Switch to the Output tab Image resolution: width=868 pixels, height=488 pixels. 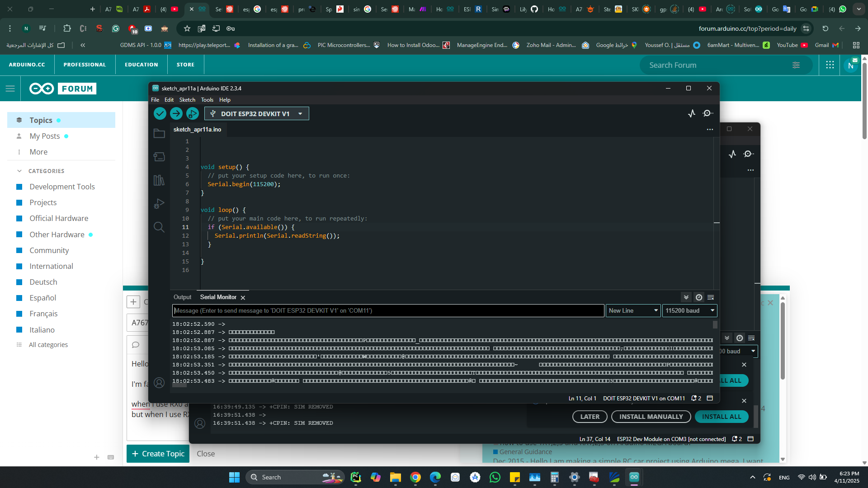click(182, 297)
